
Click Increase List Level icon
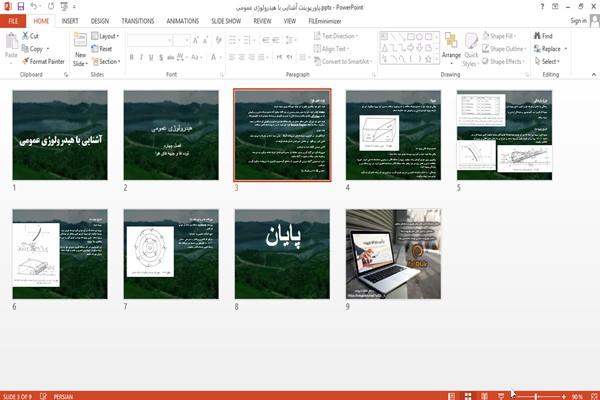click(276, 40)
